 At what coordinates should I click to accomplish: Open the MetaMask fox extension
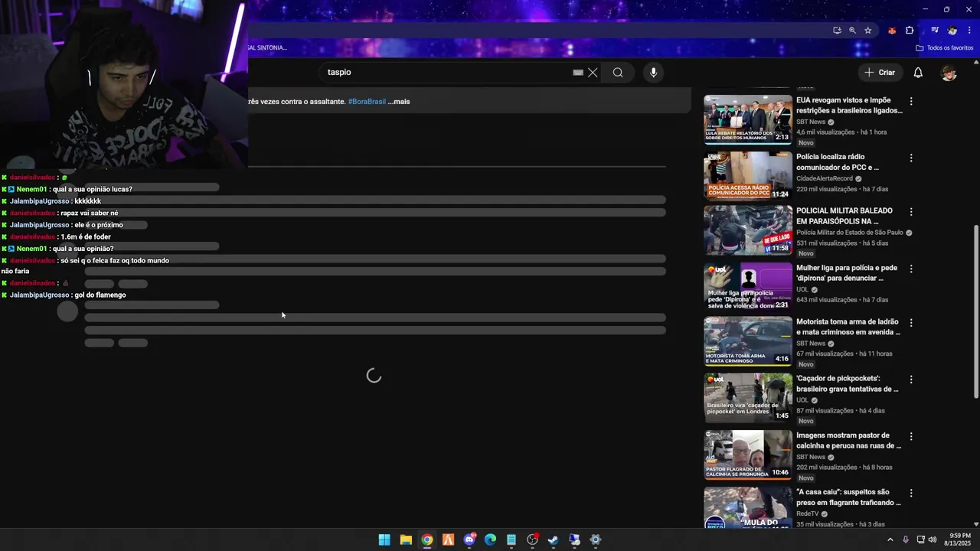click(x=892, y=31)
